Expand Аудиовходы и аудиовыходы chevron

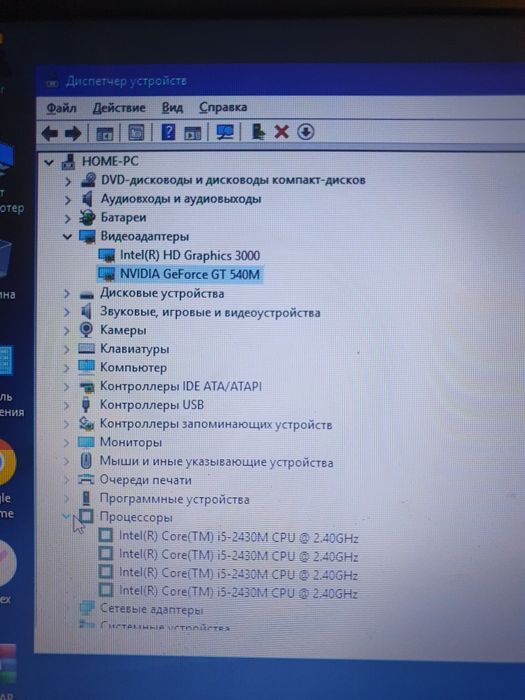click(67, 200)
